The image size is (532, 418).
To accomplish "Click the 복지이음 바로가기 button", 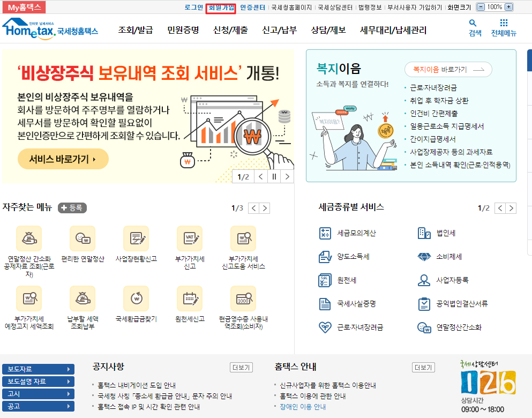I will (x=448, y=70).
